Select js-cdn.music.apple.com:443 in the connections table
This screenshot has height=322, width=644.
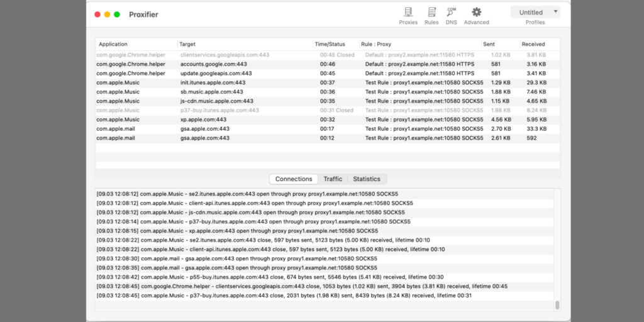(x=328, y=101)
